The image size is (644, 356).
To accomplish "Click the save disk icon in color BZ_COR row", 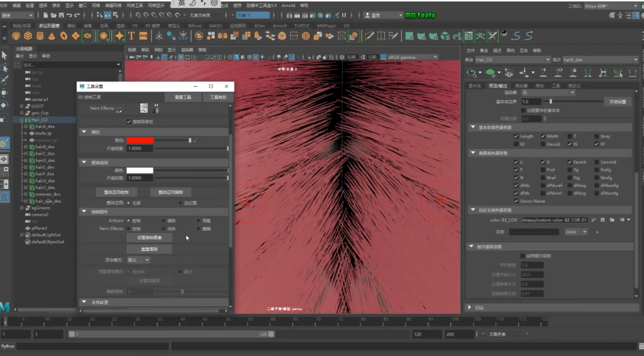I will [602, 220].
